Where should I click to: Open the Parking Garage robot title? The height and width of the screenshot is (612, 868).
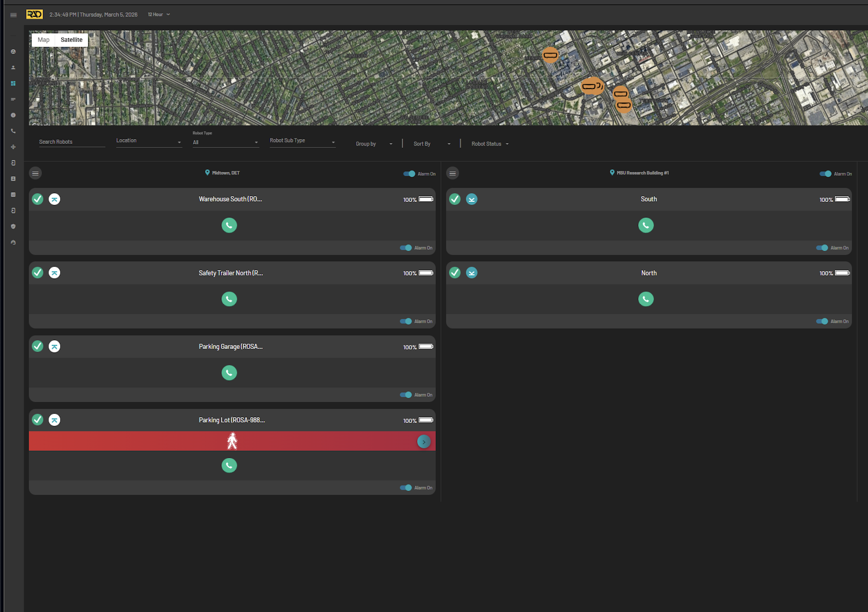click(231, 347)
